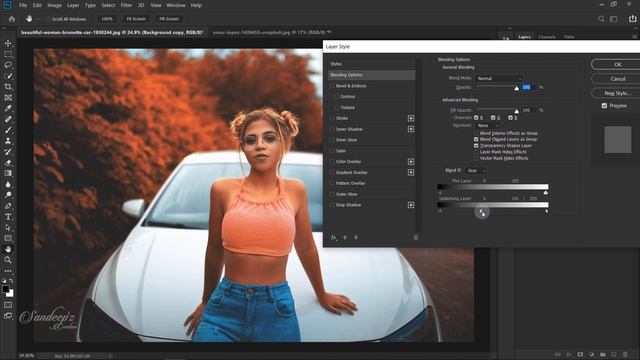The width and height of the screenshot is (640, 360).
Task: Click the 100% zoom button
Action: (107, 19)
